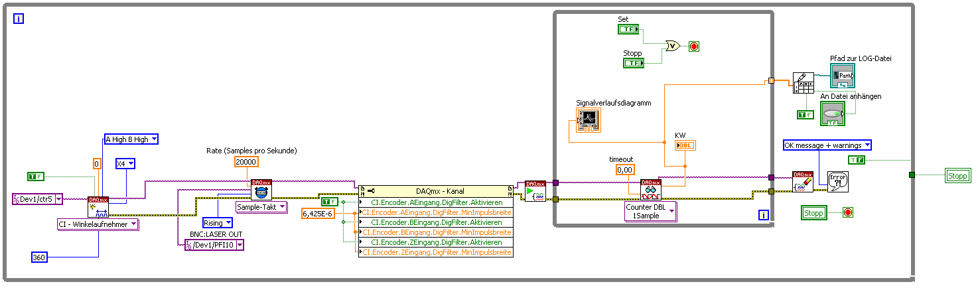
Task: Select CI.Encoder.AEingang.DigFilter.Aktivieren property
Action: [435, 202]
